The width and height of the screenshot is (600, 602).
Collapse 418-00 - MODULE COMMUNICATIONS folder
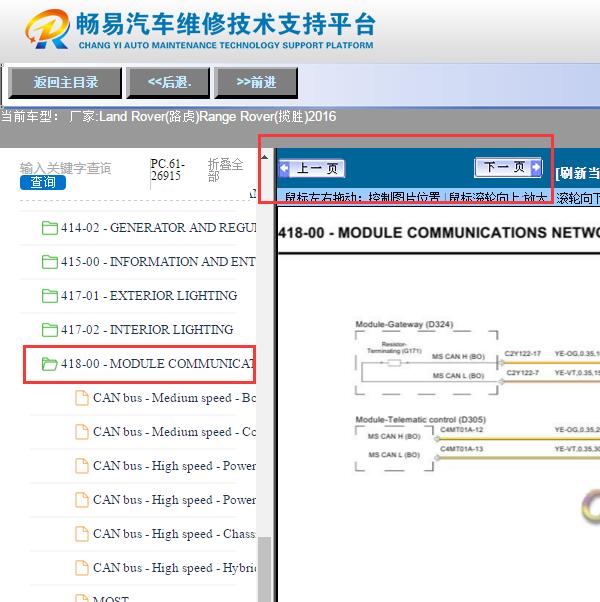coord(157,364)
